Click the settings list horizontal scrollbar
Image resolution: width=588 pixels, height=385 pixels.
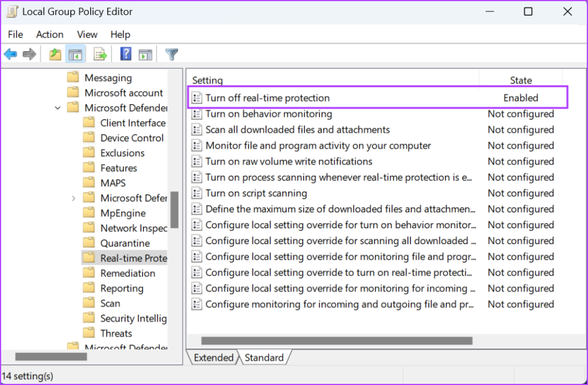[336, 341]
